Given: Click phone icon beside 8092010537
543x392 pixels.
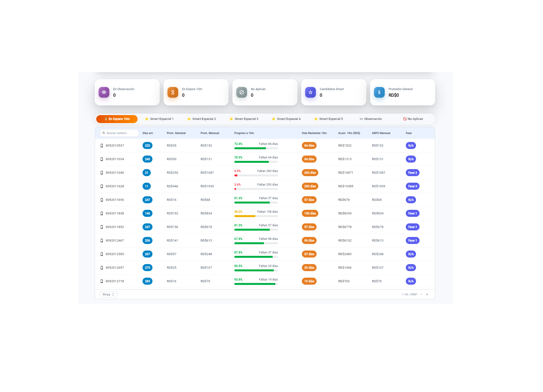Looking at the screenshot, I should (x=102, y=146).
